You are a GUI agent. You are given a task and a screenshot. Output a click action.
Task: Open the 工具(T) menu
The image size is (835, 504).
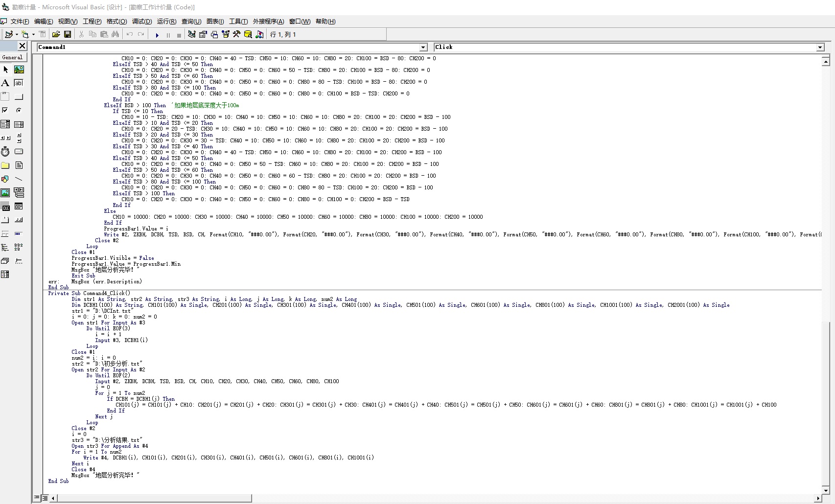pyautogui.click(x=238, y=22)
